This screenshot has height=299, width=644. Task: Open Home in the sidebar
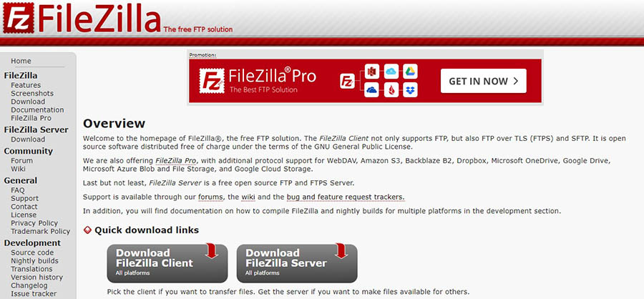pyautogui.click(x=21, y=61)
